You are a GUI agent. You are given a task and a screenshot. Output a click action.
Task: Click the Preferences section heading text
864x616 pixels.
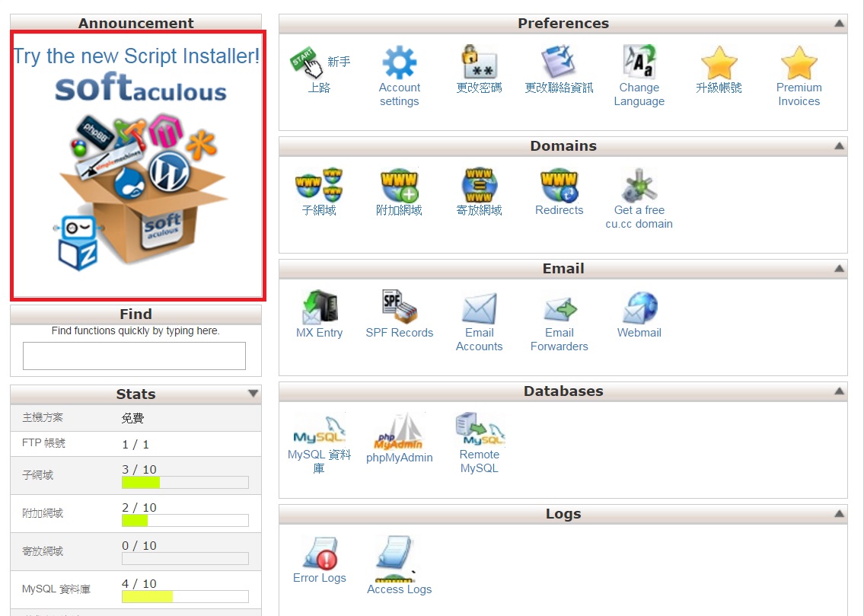pyautogui.click(x=563, y=23)
